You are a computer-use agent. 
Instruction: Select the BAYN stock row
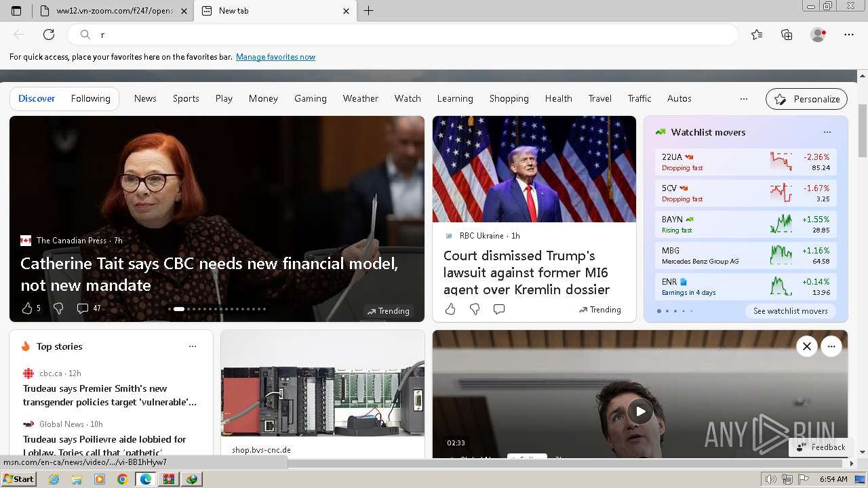point(746,224)
